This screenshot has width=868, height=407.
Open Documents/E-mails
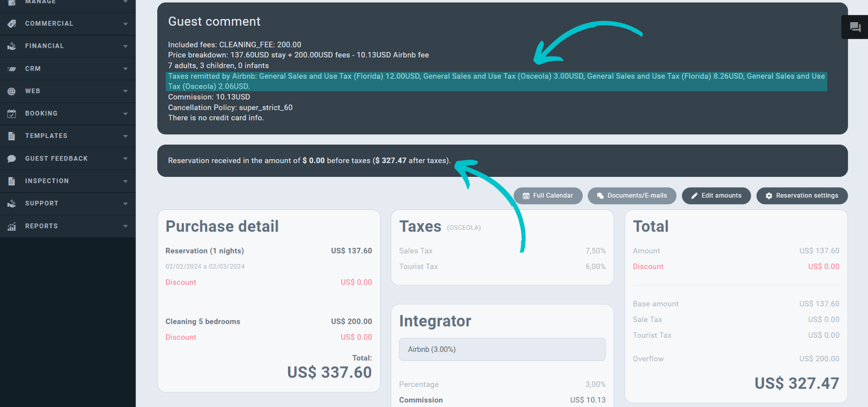(x=632, y=195)
